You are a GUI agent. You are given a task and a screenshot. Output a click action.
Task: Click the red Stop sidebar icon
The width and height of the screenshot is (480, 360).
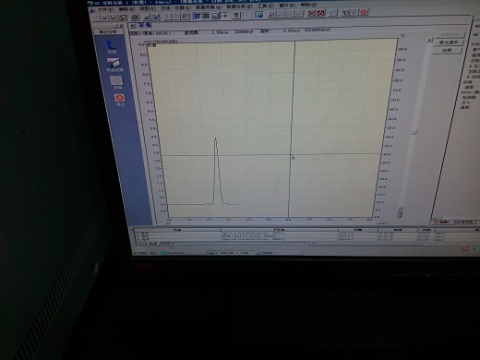(x=119, y=99)
